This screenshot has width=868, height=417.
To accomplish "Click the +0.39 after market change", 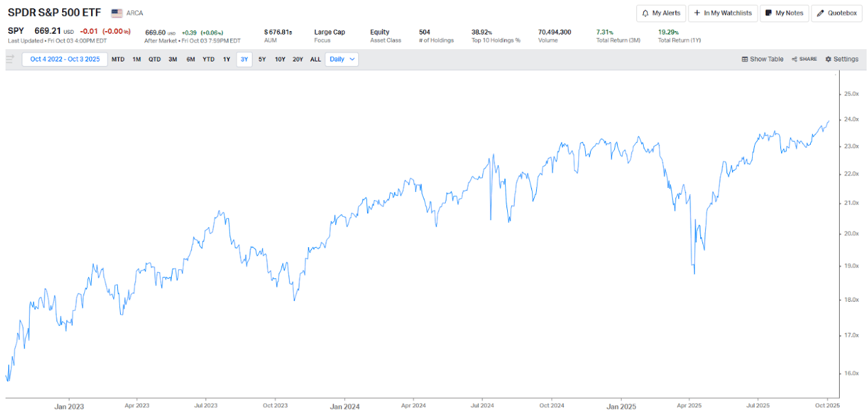I will tap(190, 32).
